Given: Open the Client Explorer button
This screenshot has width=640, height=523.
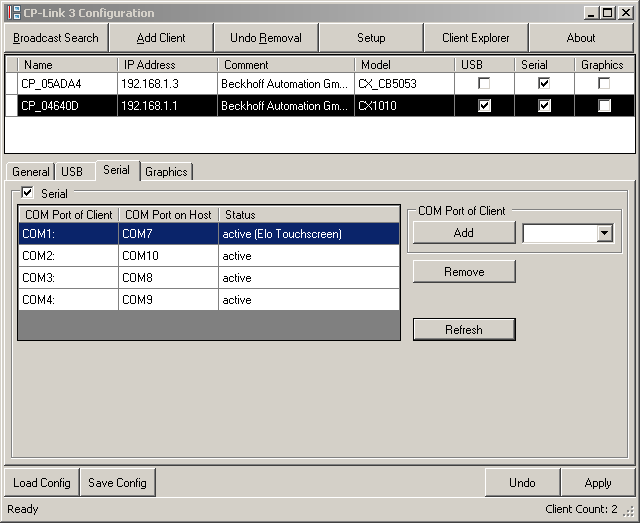Looking at the screenshot, I should point(476,38).
